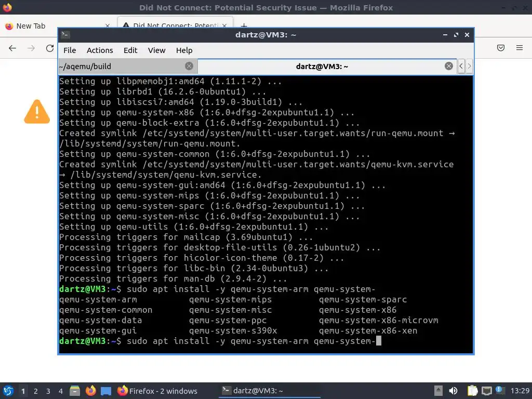
Task: Open the Help menu
Action: click(x=184, y=50)
